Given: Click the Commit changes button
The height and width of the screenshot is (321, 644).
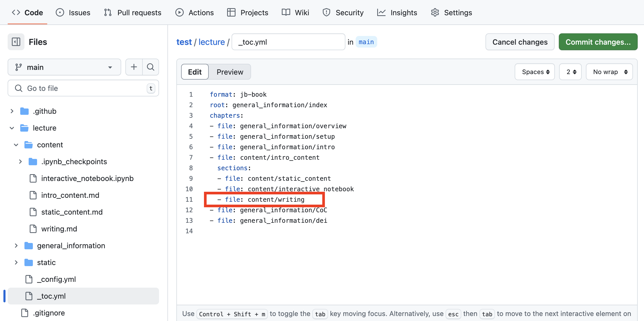Looking at the screenshot, I should coord(598,42).
